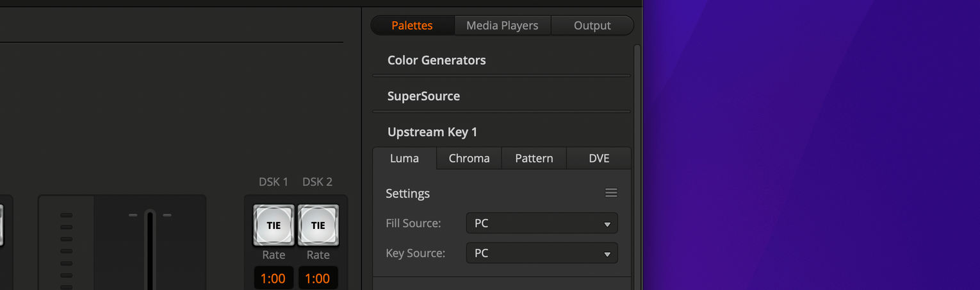Screen dimensions: 980x290
Task: Open the Key Source dropdown
Action: click(542, 253)
